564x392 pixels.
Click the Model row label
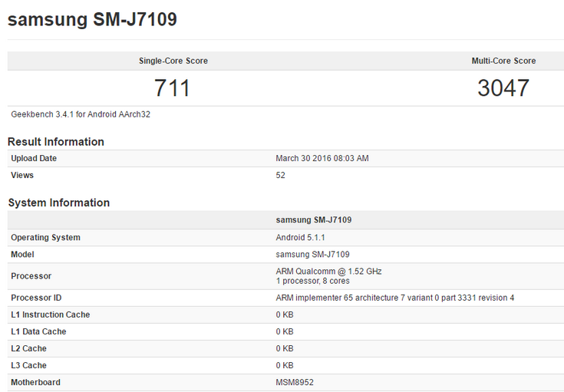point(22,255)
